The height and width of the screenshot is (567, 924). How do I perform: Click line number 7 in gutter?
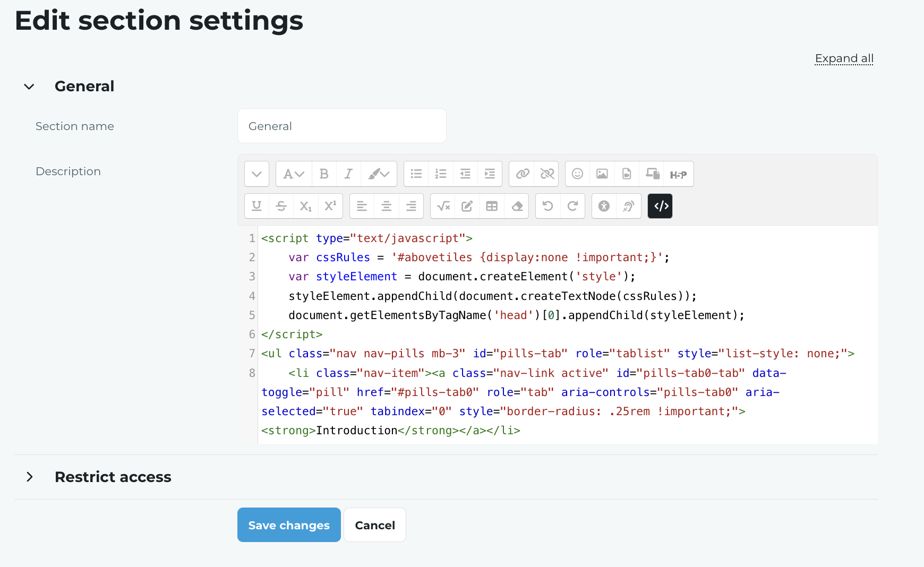(x=252, y=354)
